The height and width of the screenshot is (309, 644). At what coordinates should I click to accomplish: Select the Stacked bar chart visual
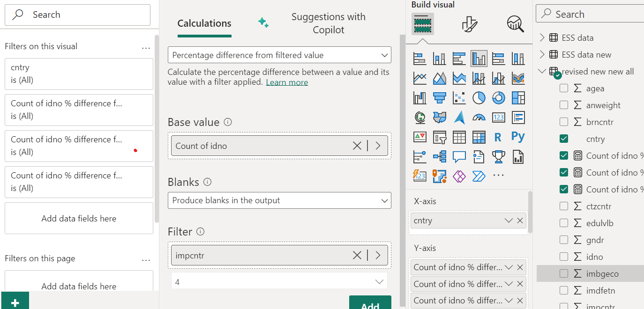(x=419, y=59)
